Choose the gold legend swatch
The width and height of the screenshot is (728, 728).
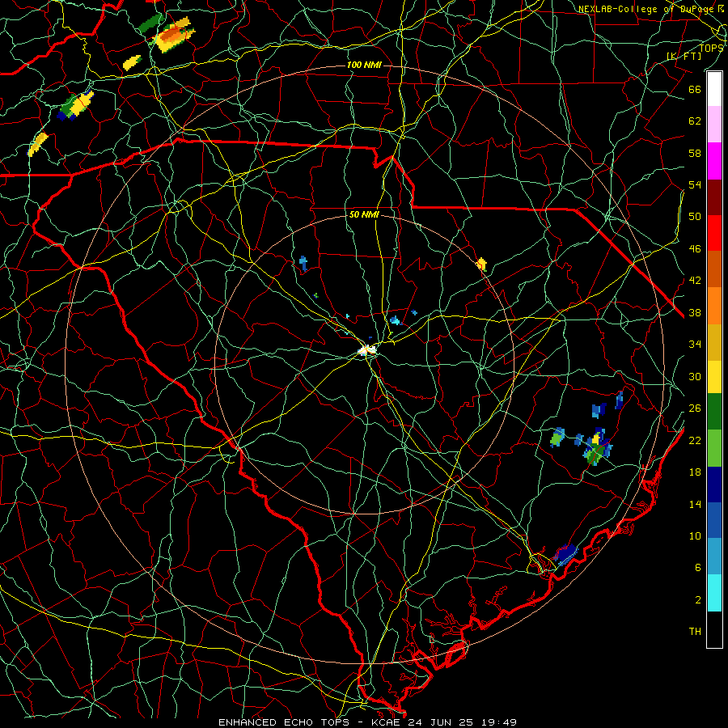coord(714,341)
